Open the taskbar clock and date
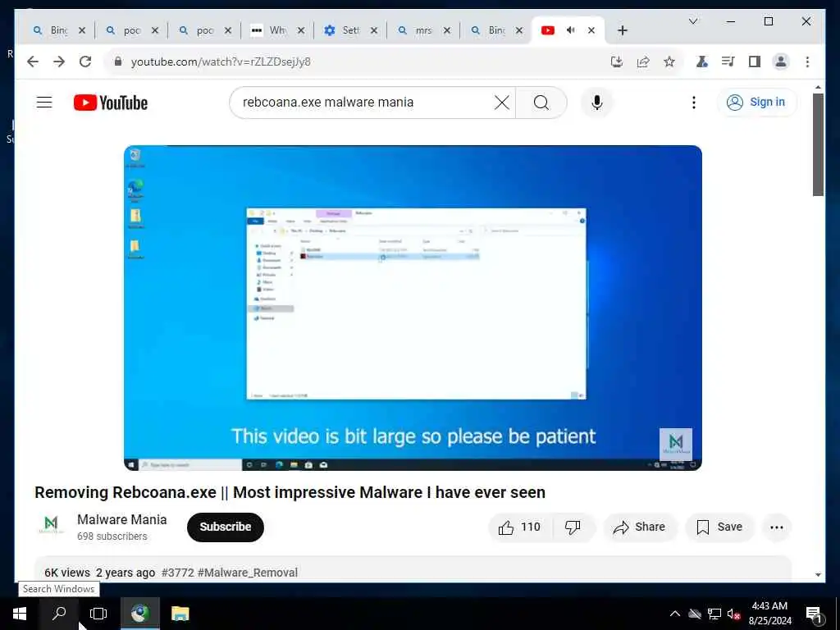The image size is (840, 630). [769, 614]
